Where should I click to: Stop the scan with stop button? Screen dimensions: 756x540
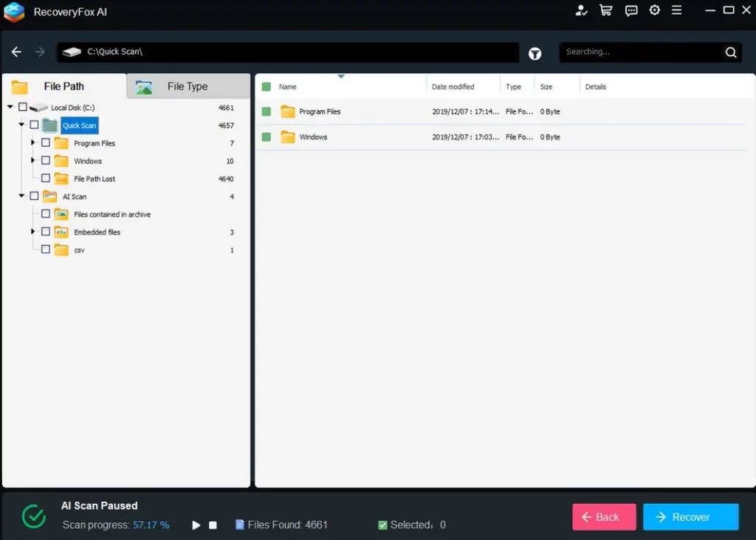click(213, 525)
